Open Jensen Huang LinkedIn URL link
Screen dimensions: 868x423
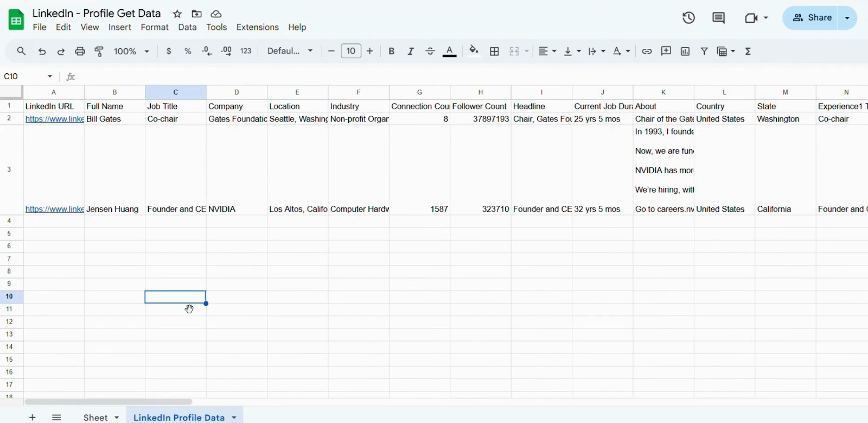[54, 209]
